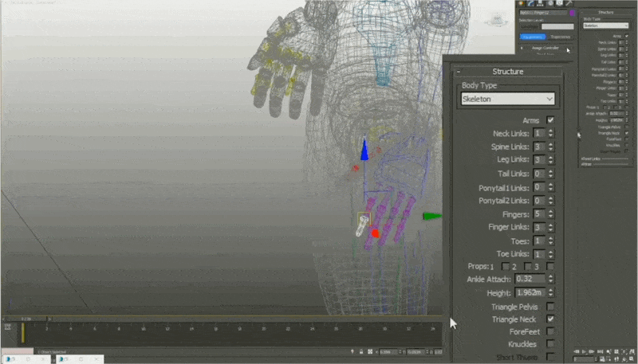Turn on the ForeFeet checkbox
Viewport: 638px width, 364px height.
coord(550,331)
